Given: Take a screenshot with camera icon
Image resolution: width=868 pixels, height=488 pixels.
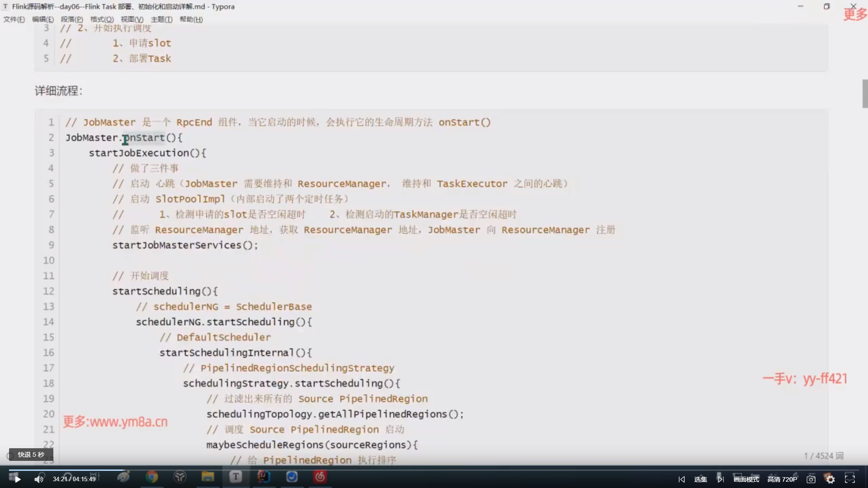Looking at the screenshot, I should 811,479.
